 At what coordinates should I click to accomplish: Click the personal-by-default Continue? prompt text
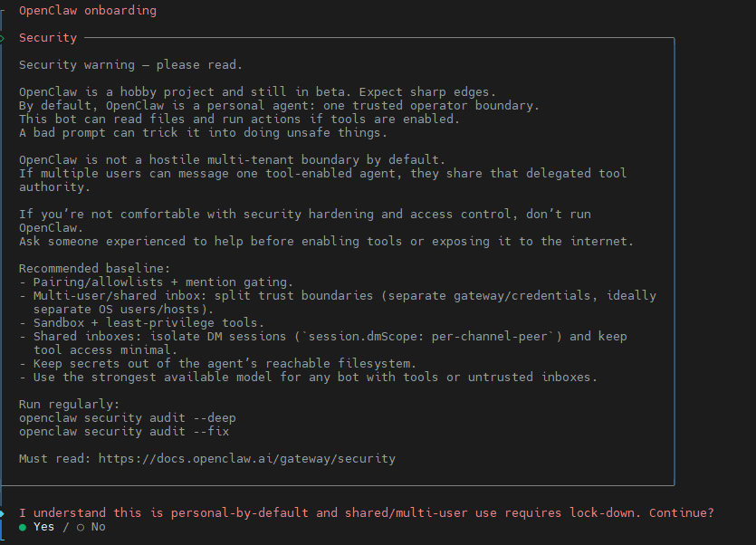(x=367, y=512)
